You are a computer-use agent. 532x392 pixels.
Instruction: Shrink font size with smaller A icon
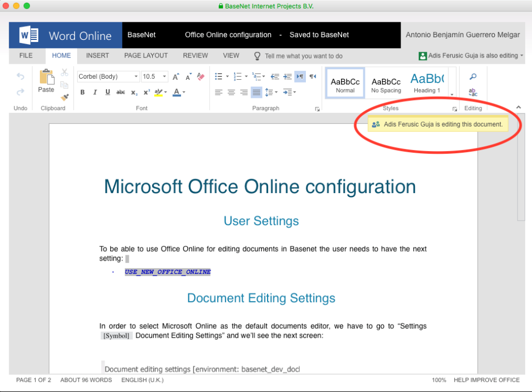pos(189,77)
